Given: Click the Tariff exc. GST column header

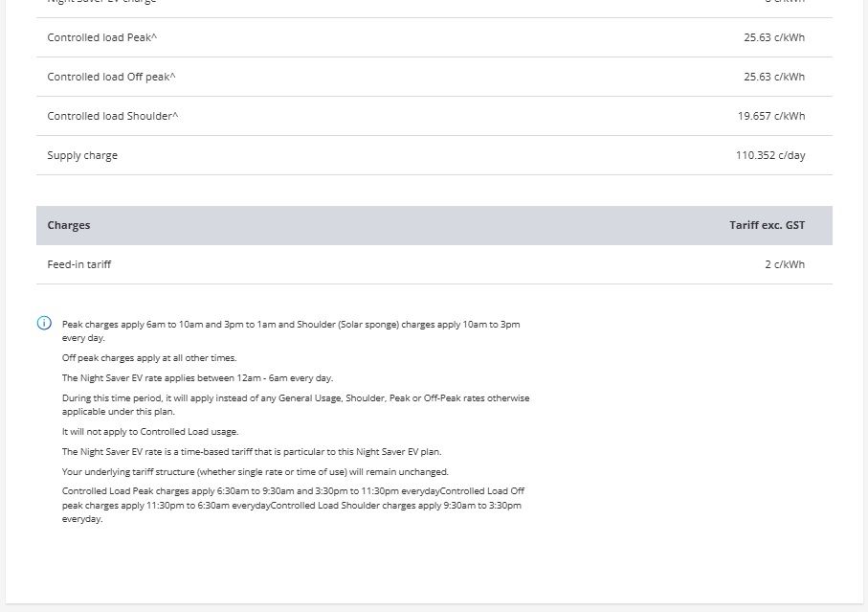Looking at the screenshot, I should [767, 226].
